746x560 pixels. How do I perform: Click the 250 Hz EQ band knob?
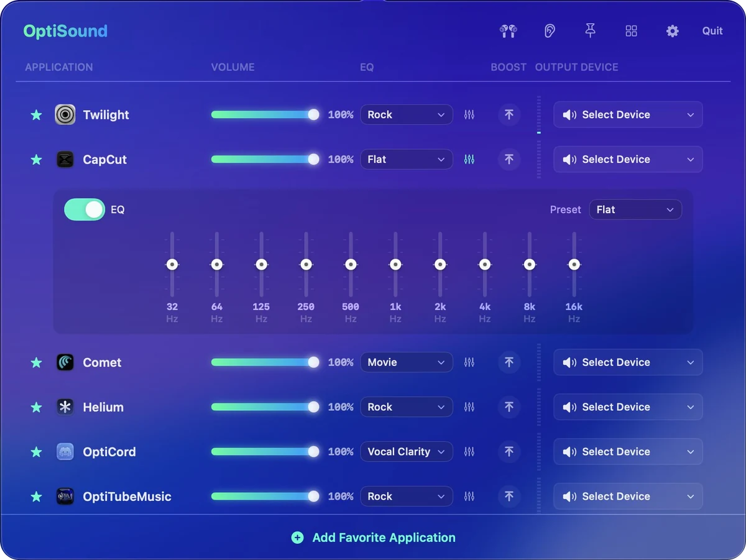(306, 265)
